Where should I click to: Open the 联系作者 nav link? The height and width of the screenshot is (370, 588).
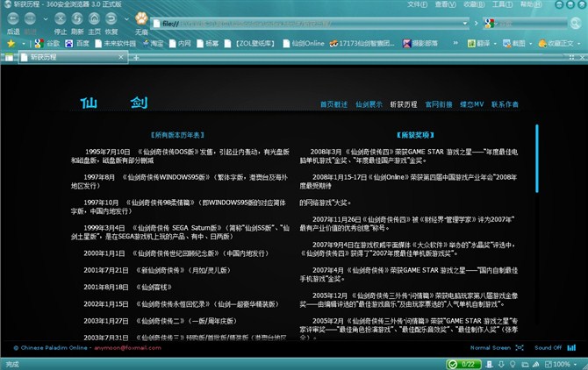[x=505, y=104]
